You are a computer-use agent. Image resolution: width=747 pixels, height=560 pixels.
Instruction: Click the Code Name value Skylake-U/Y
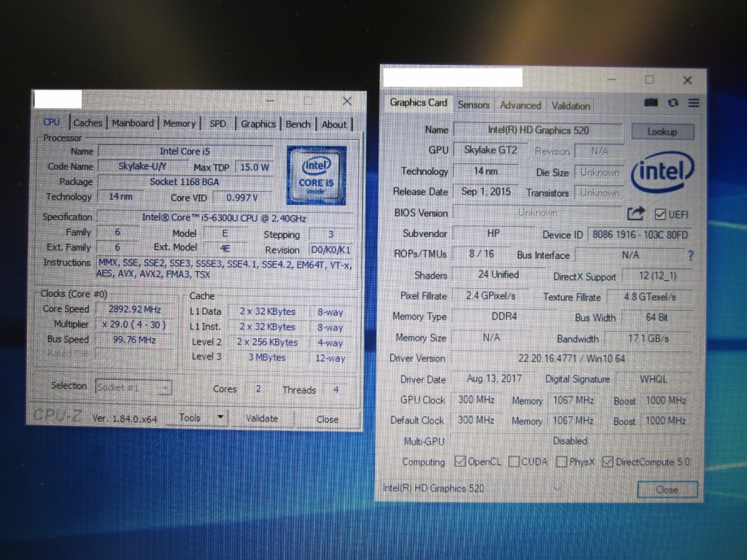[142, 166]
